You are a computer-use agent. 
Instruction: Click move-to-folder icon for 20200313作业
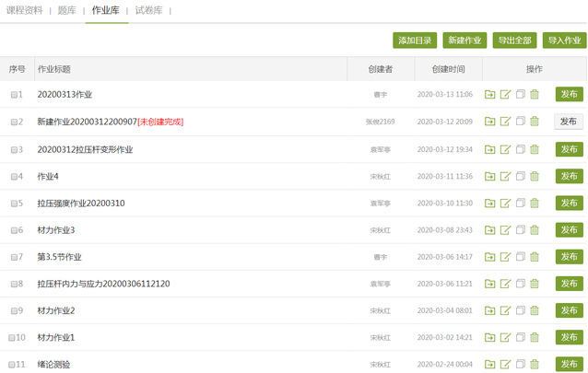point(490,95)
